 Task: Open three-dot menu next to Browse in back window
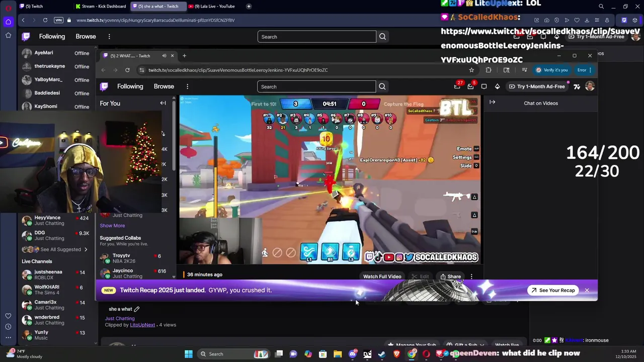[x=109, y=36]
